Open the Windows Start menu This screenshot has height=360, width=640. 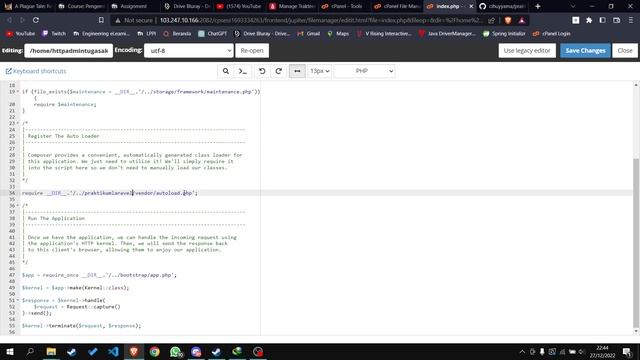pos(9,352)
